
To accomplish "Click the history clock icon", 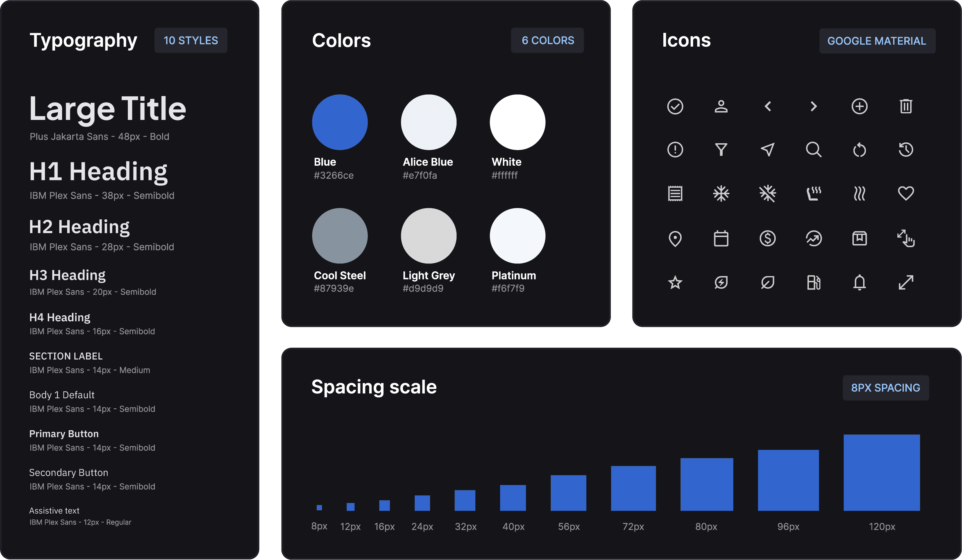I will 906,149.
